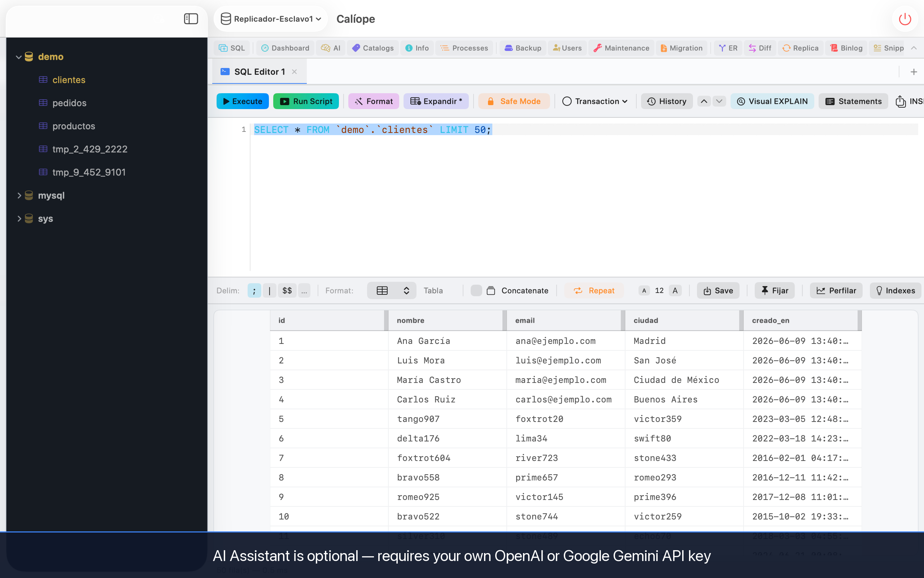Open the Info tab
The width and height of the screenshot is (924, 578).
coord(417,48)
